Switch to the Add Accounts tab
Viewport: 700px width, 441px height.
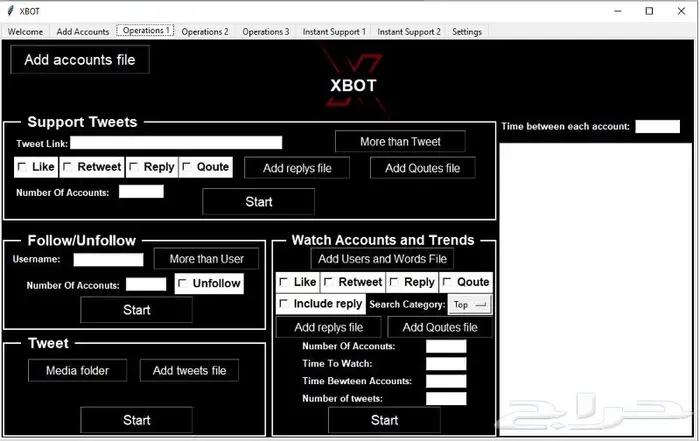[x=83, y=32]
